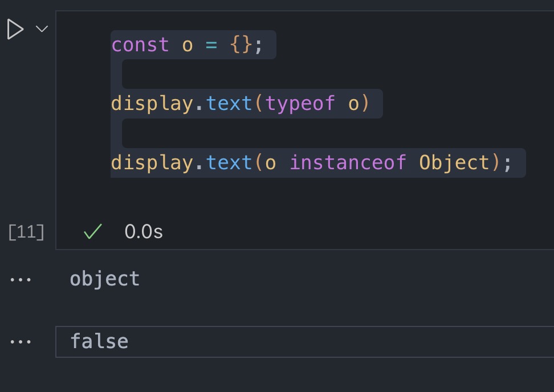This screenshot has height=392, width=554.
Task: Click the execution count [11] label
Action: tap(26, 232)
